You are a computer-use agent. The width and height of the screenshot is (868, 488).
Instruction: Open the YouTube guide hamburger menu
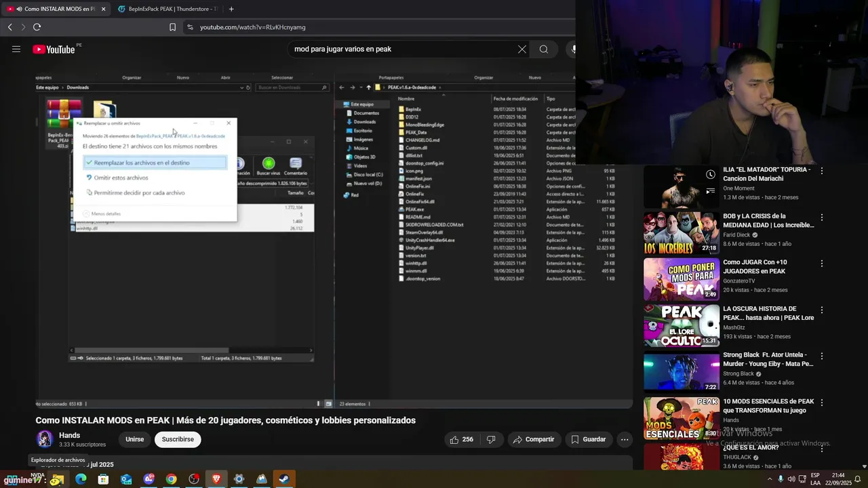(x=16, y=49)
